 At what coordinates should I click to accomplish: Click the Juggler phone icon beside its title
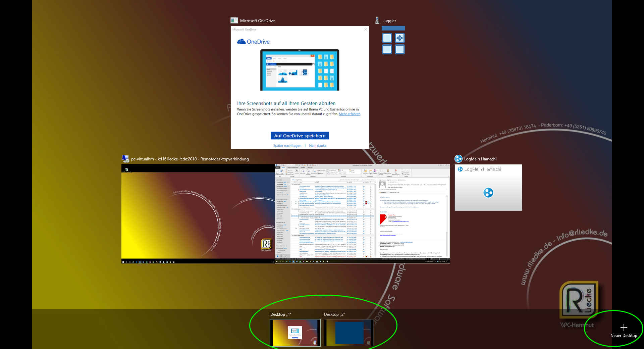pyautogui.click(x=378, y=20)
